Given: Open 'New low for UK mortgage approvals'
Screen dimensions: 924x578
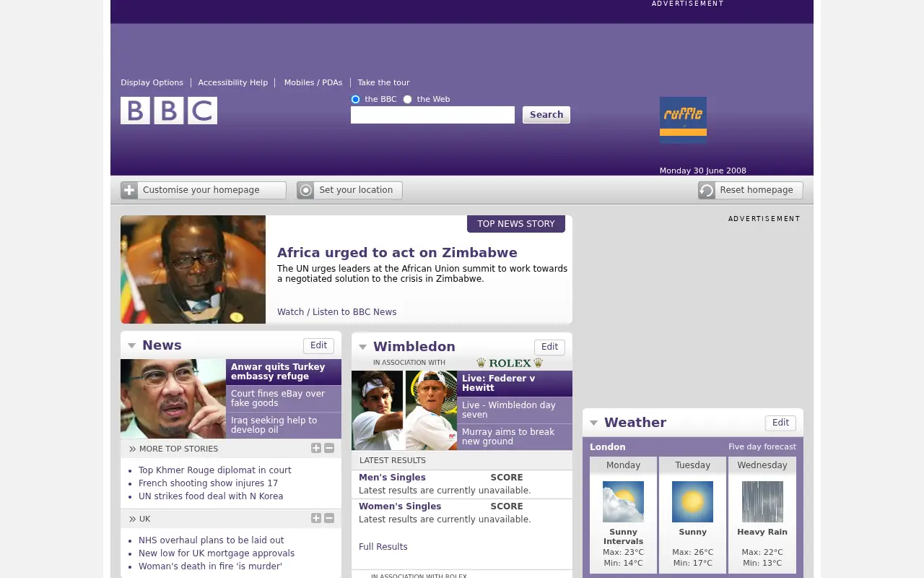Looking at the screenshot, I should point(217,553).
